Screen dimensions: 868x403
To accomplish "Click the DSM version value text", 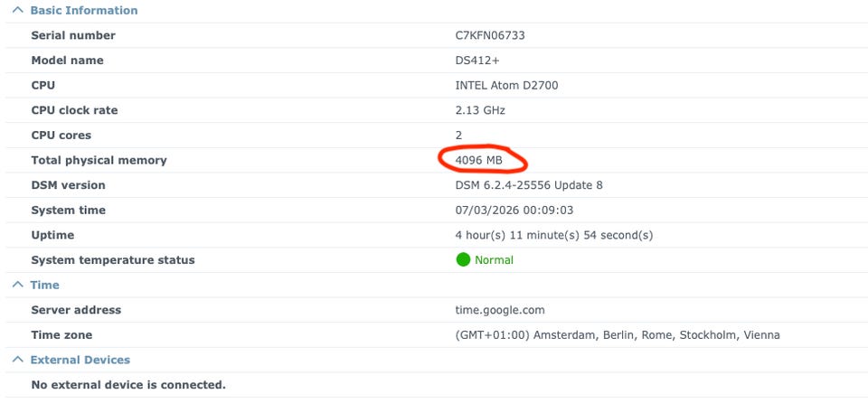I will coord(529,185).
